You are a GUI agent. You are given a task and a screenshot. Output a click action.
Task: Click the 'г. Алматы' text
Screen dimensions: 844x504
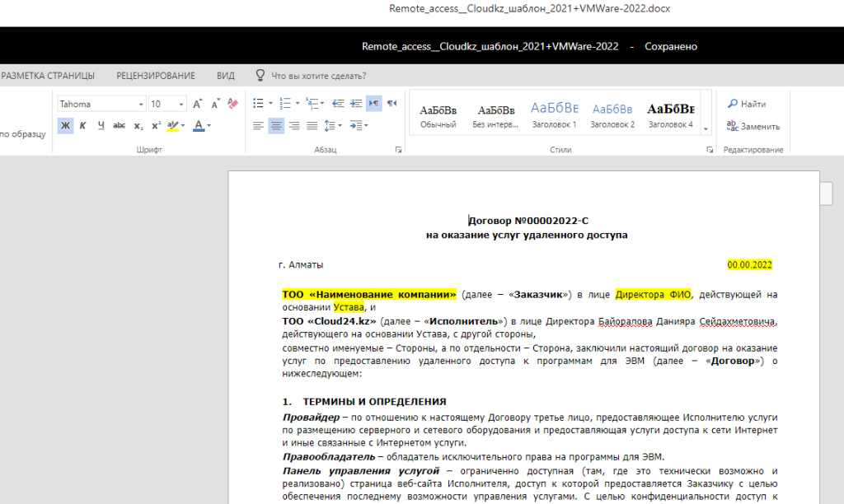[x=301, y=264]
